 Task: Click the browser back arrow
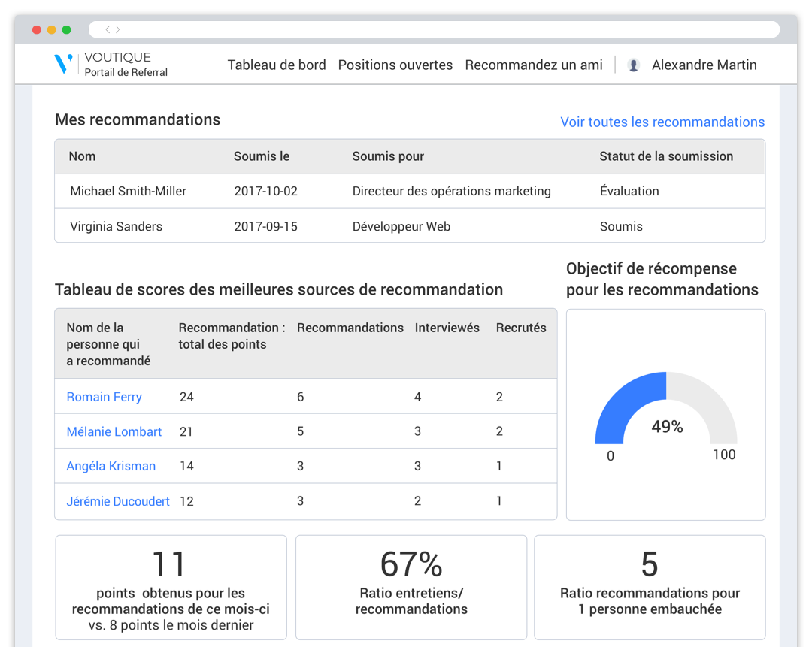[108, 29]
